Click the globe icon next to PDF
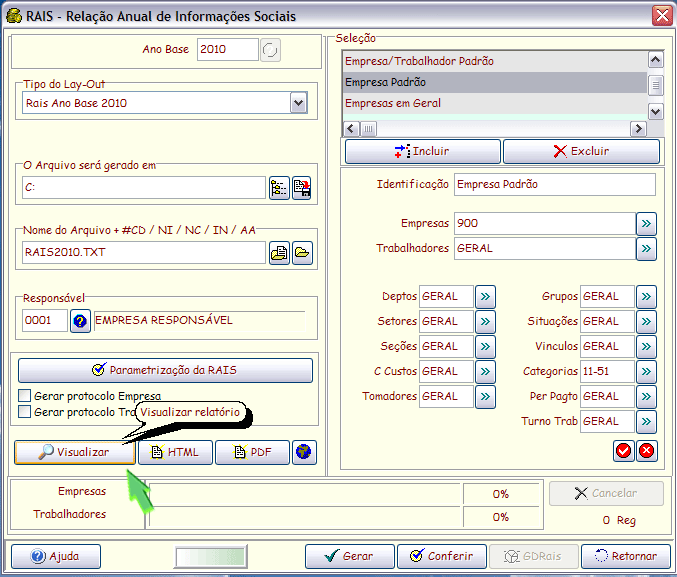This screenshot has width=677, height=577. tap(304, 452)
